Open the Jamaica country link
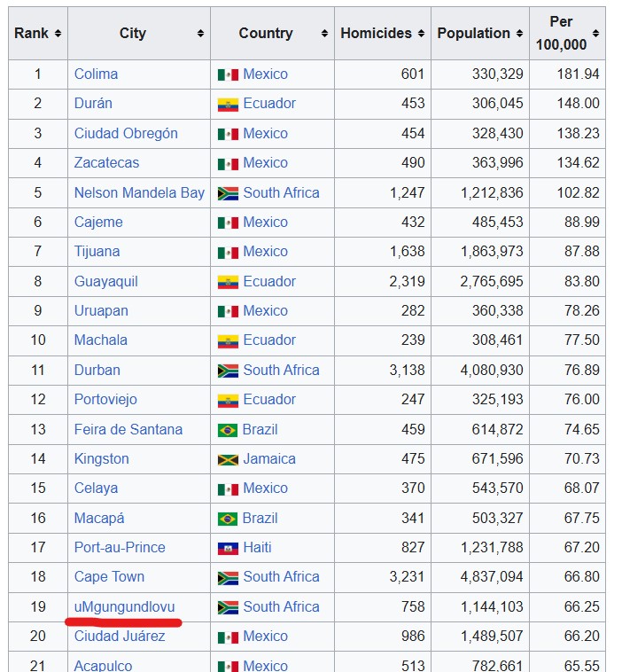622x672 pixels. (x=269, y=459)
